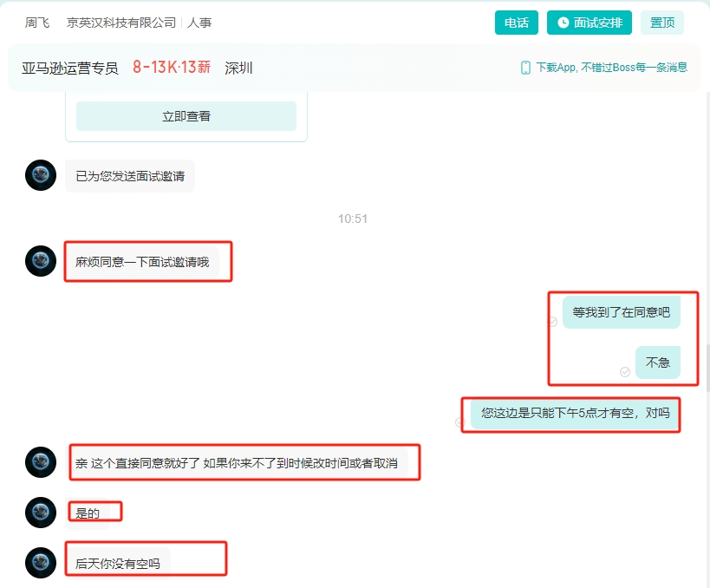This screenshot has height=588, width=710.
Task: Click the 电话 button in header
Action: tap(517, 23)
